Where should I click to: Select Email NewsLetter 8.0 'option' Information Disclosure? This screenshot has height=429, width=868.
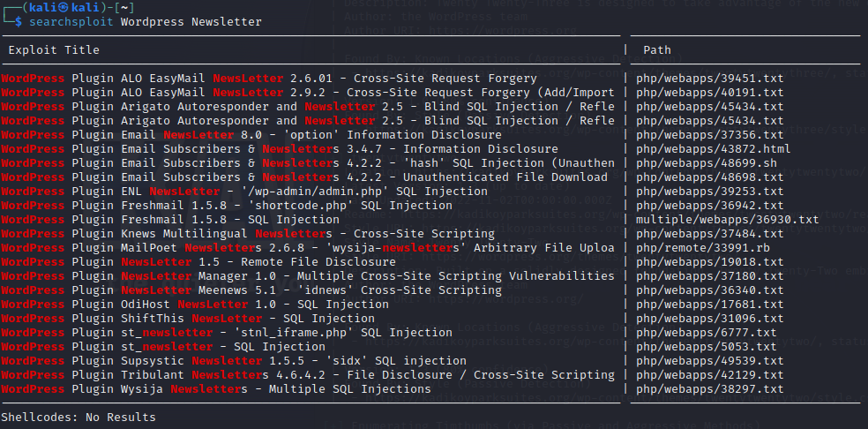click(251, 135)
